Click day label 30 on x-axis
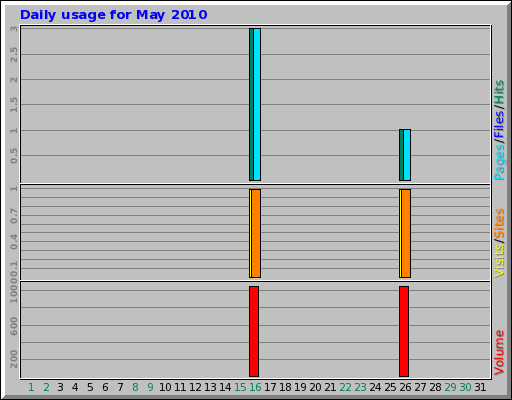The image size is (512, 400). pyautogui.click(x=465, y=387)
